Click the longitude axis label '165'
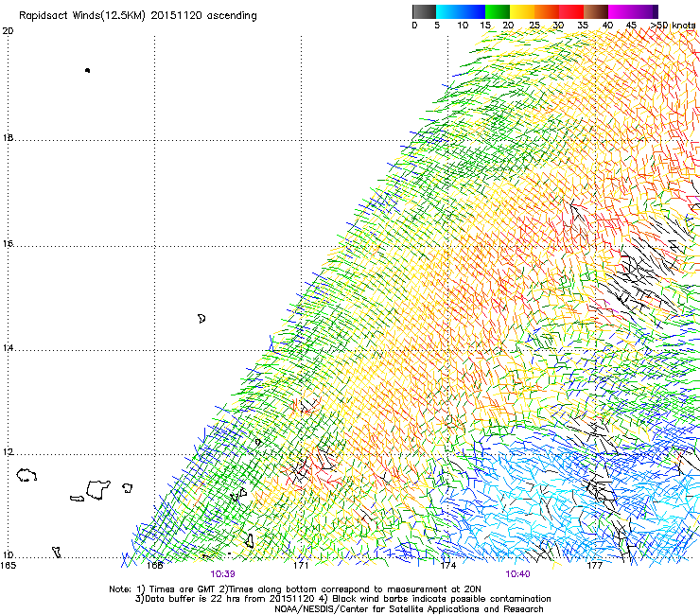Image resolution: width=700 pixels, height=615 pixels. tap(8, 566)
